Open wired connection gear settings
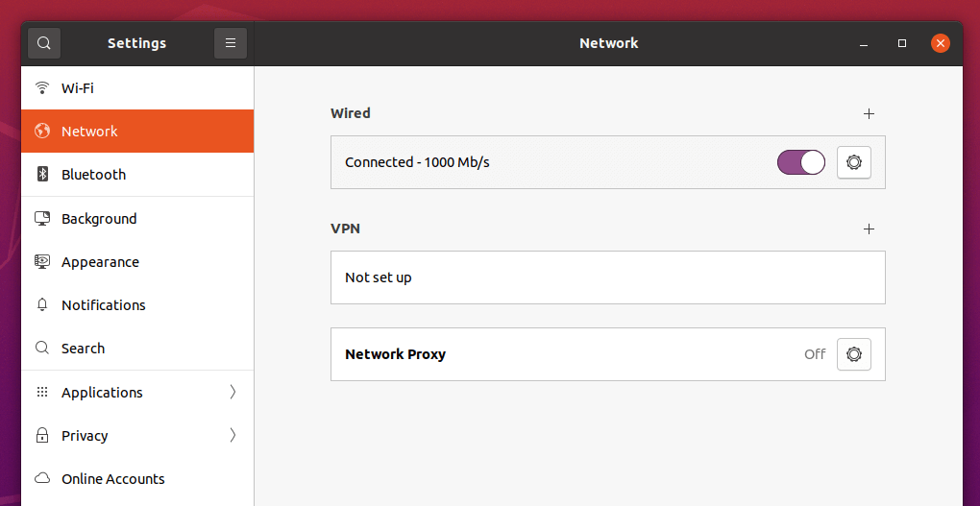The image size is (980, 506). pos(853,162)
